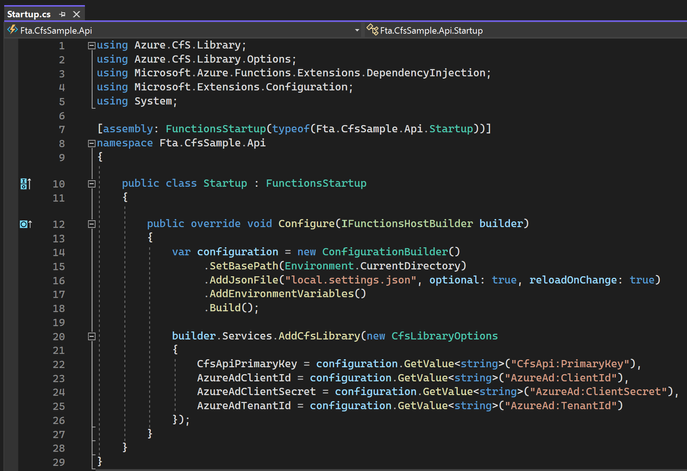Click the 'Build' call on line 18
Viewport: 687px width, 471px height.
click(x=225, y=308)
